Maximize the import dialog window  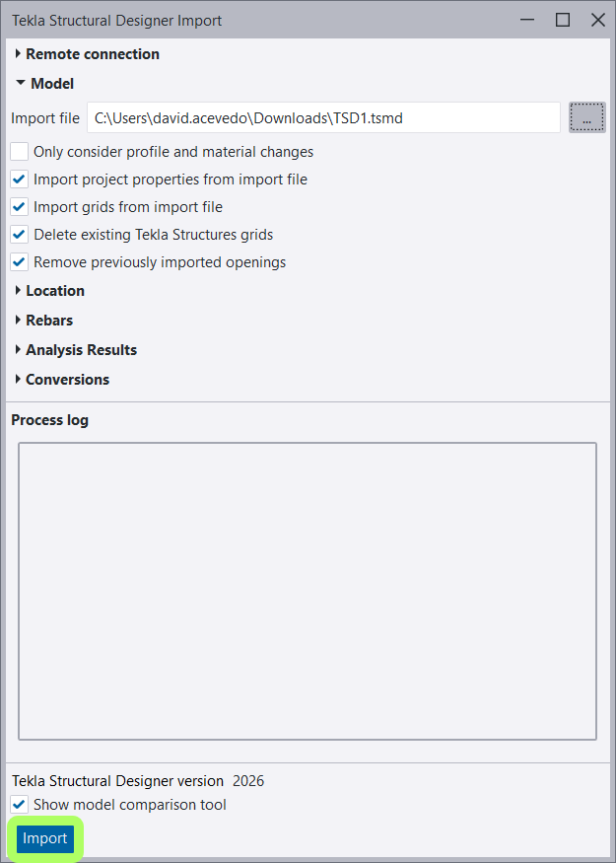pos(563,21)
